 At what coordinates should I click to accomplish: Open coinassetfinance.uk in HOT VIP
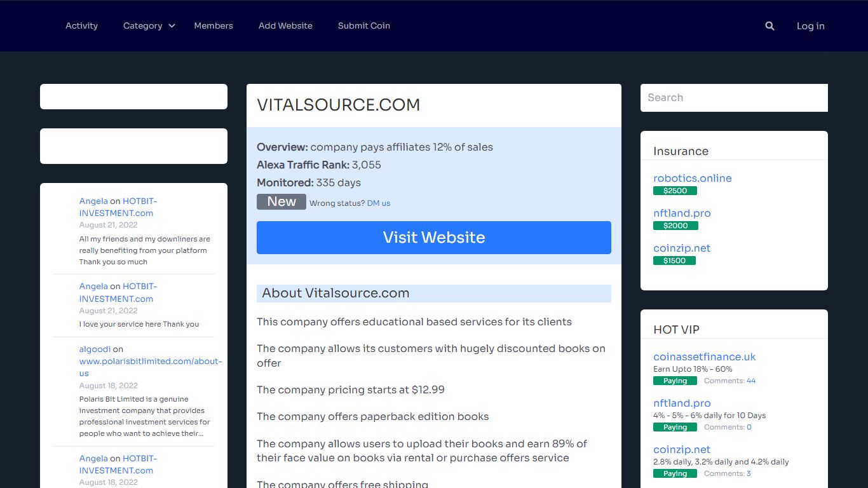pyautogui.click(x=705, y=357)
